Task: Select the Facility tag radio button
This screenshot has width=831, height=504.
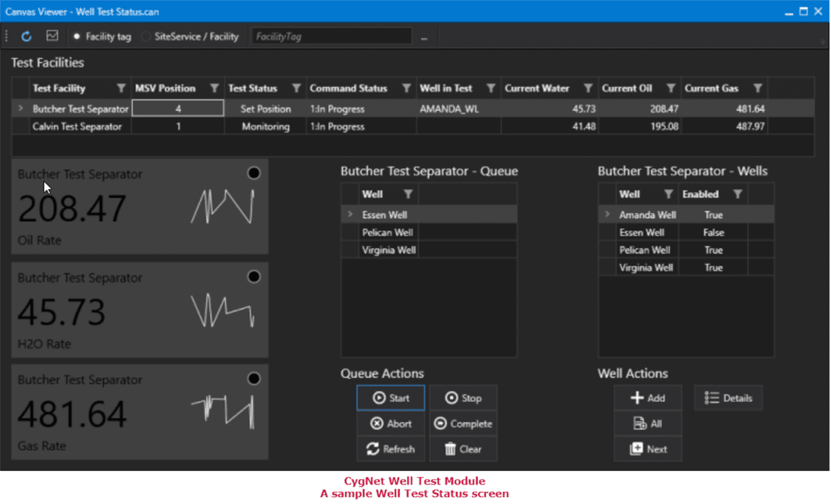Action: (x=77, y=36)
